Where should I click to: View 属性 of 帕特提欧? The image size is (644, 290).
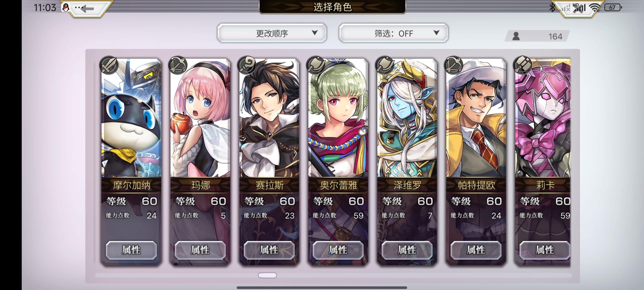pyautogui.click(x=476, y=250)
